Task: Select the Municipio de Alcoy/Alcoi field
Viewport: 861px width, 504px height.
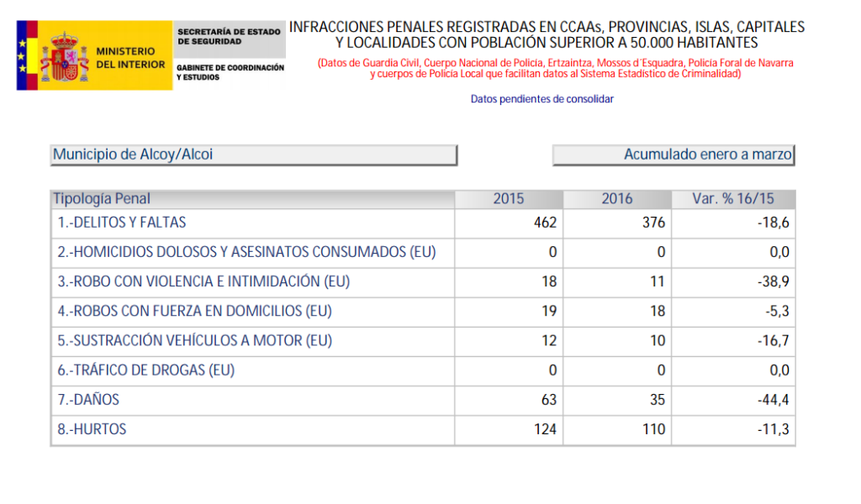Action: pos(253,155)
